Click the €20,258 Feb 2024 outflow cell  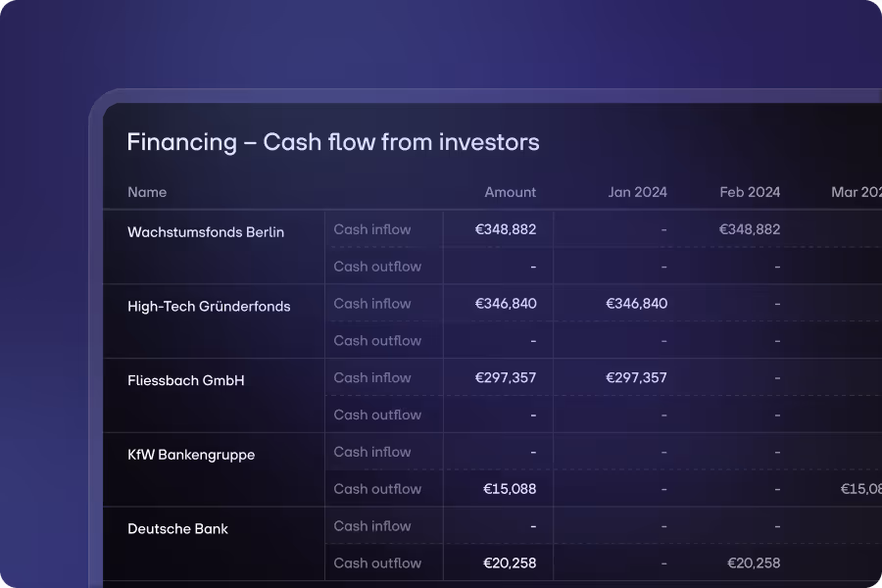click(x=753, y=563)
